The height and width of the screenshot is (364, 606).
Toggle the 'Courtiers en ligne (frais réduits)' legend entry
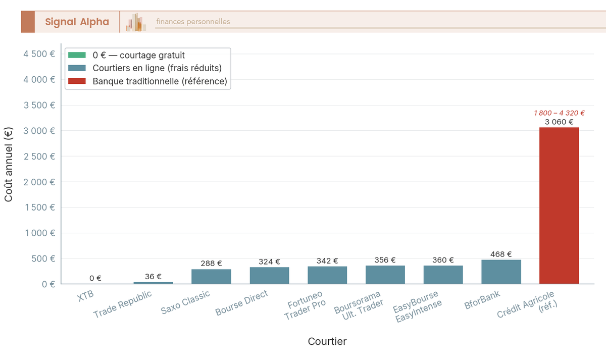(x=157, y=68)
